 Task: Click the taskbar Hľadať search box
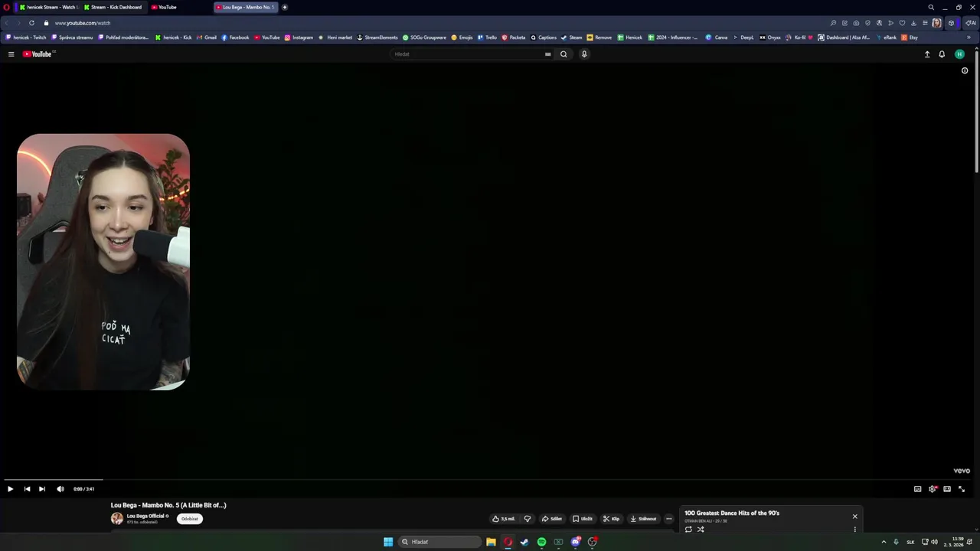439,542
